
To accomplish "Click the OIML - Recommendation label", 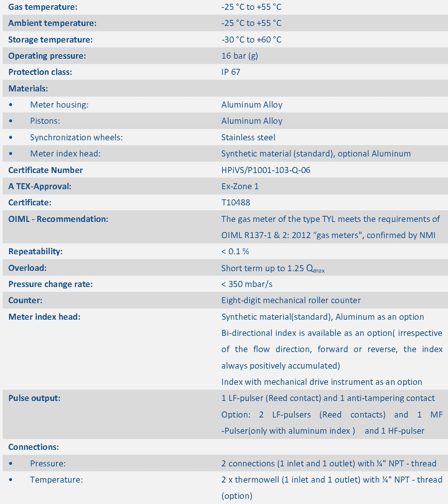I will 58,219.
